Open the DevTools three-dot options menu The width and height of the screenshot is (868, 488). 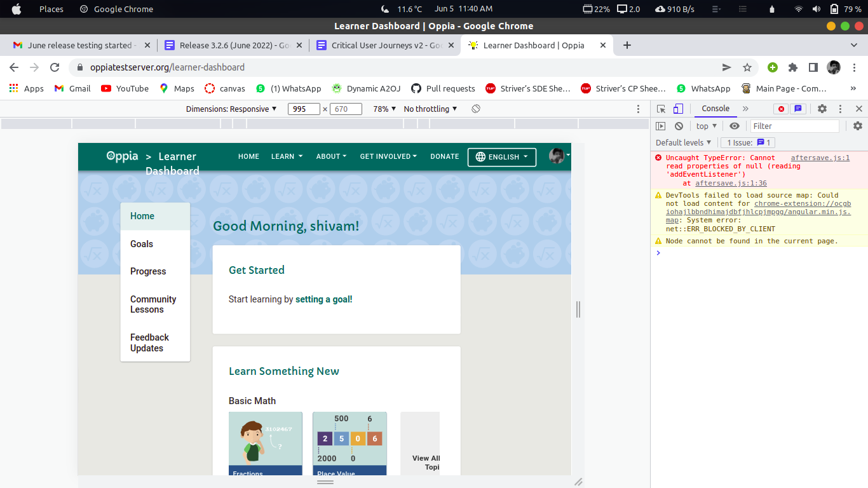[840, 109]
